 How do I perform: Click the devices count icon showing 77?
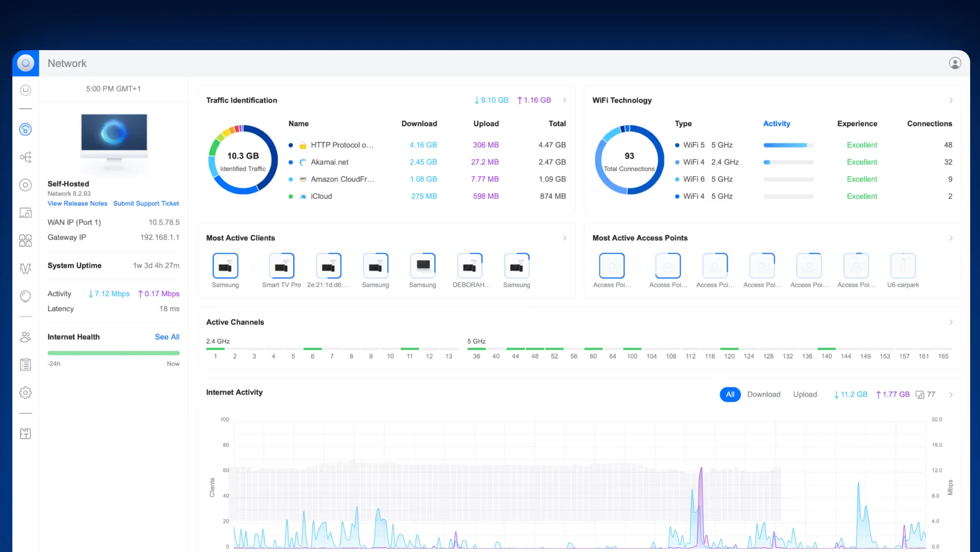[x=919, y=395]
